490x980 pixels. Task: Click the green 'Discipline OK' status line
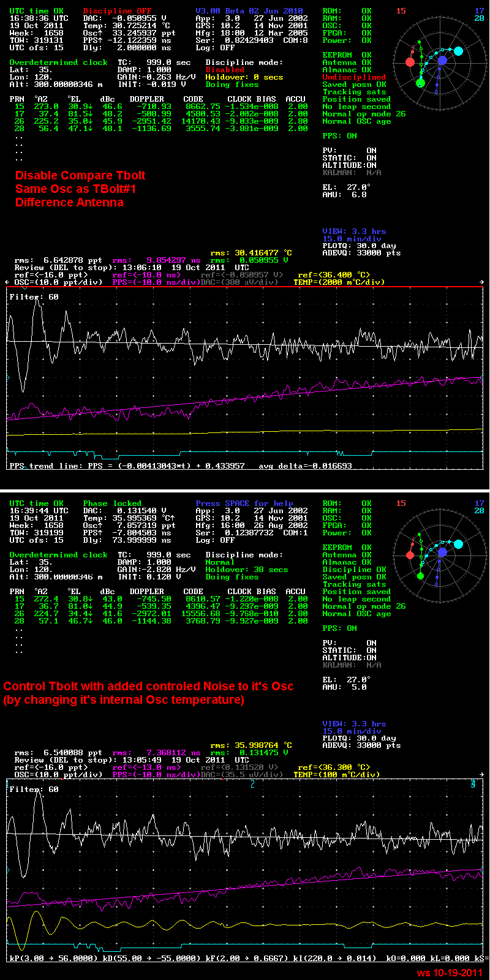click(355, 570)
